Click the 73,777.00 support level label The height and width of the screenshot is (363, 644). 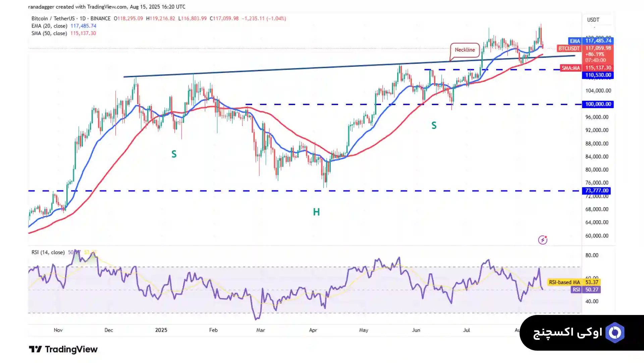(597, 191)
